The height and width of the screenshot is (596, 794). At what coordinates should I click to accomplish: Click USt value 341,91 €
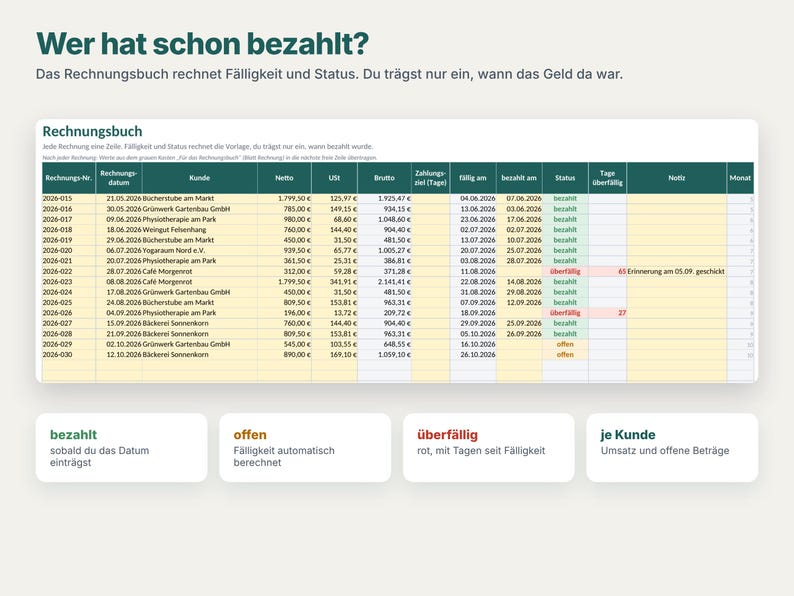tap(334, 282)
